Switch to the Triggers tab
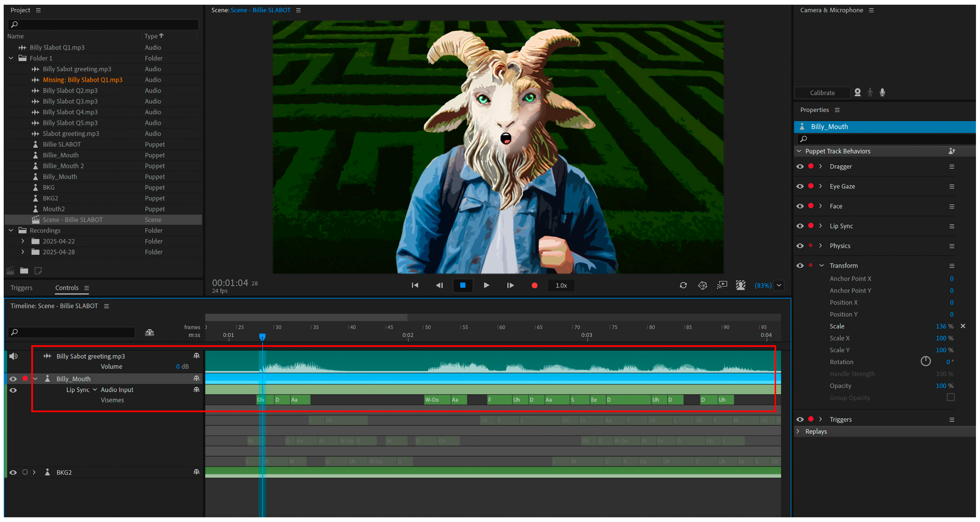Viewport: 980px width, 522px height. tap(21, 288)
